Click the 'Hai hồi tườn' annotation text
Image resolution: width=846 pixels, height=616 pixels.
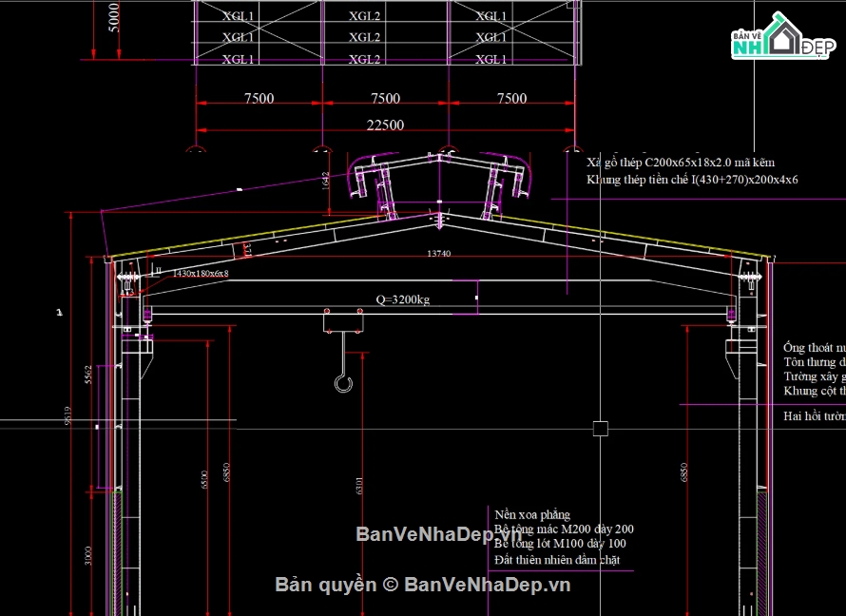814,415
